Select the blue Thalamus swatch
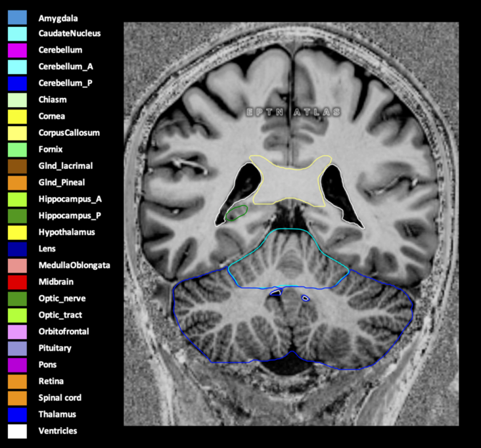Screen dimensions: 481x448 tap(17, 415)
